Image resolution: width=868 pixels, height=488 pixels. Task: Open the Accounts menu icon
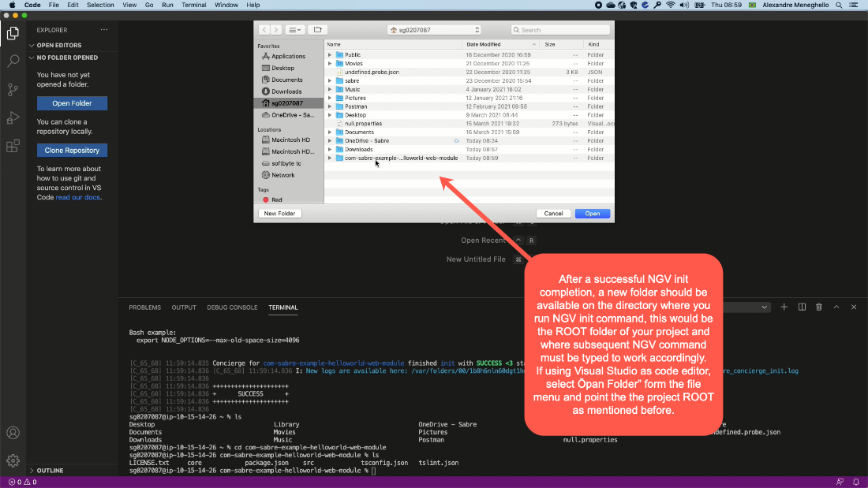coord(13,433)
